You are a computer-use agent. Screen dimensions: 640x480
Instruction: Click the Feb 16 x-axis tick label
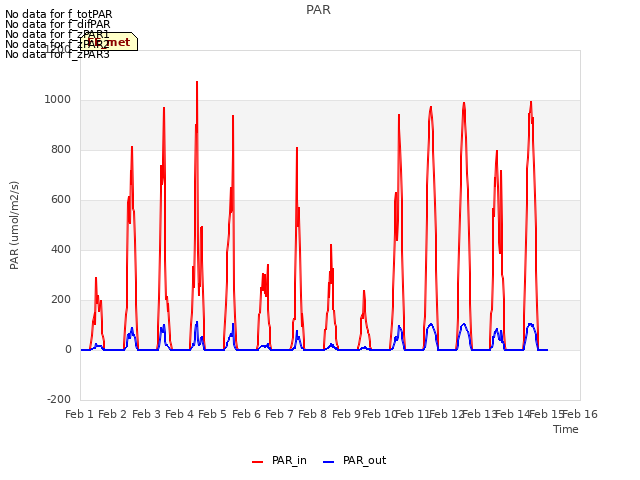[580, 414]
